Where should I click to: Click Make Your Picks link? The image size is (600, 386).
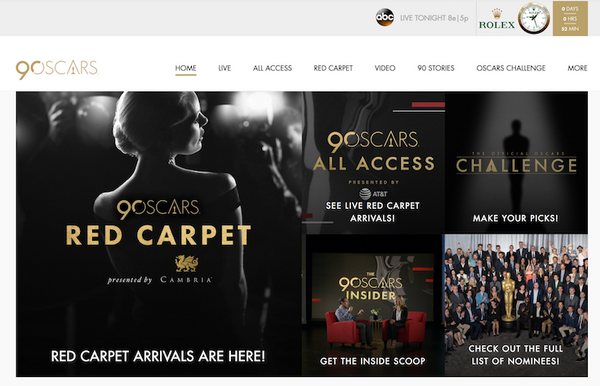coord(515,218)
